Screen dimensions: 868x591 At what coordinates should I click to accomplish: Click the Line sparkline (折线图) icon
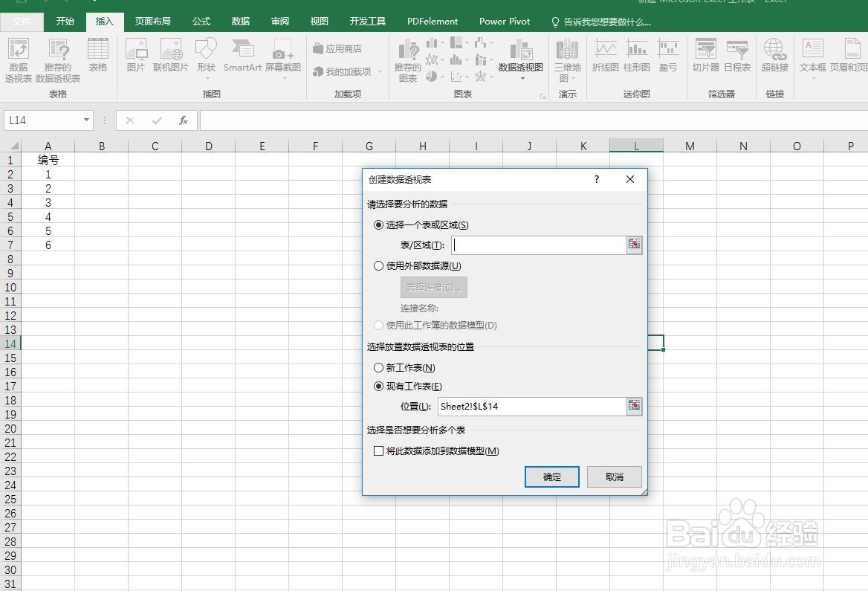[605, 55]
